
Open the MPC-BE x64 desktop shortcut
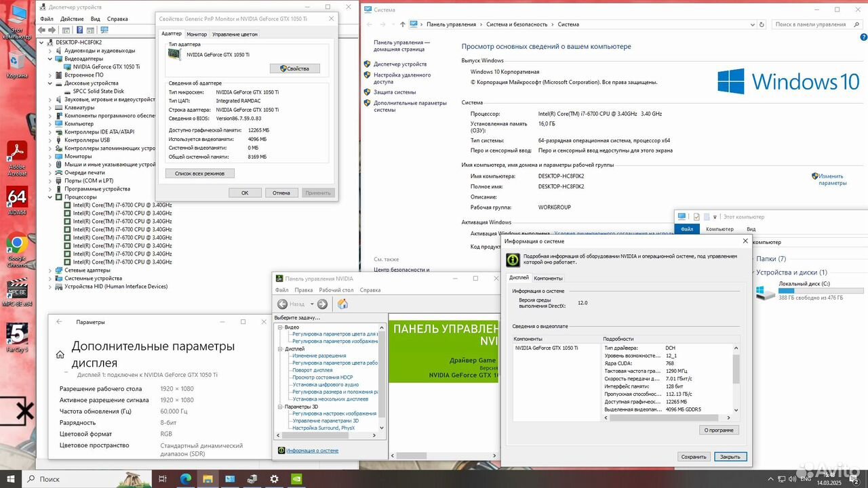tap(17, 291)
